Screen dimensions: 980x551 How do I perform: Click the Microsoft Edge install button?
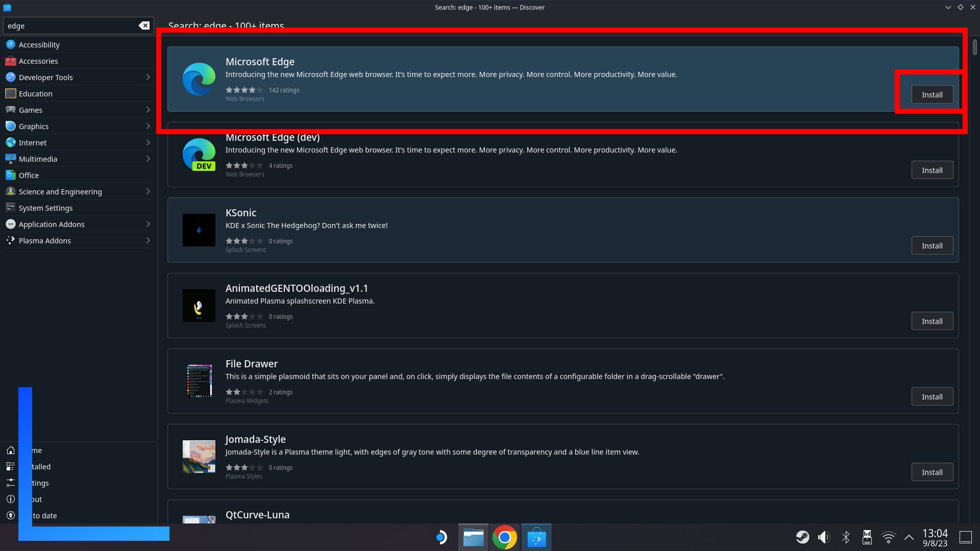932,94
